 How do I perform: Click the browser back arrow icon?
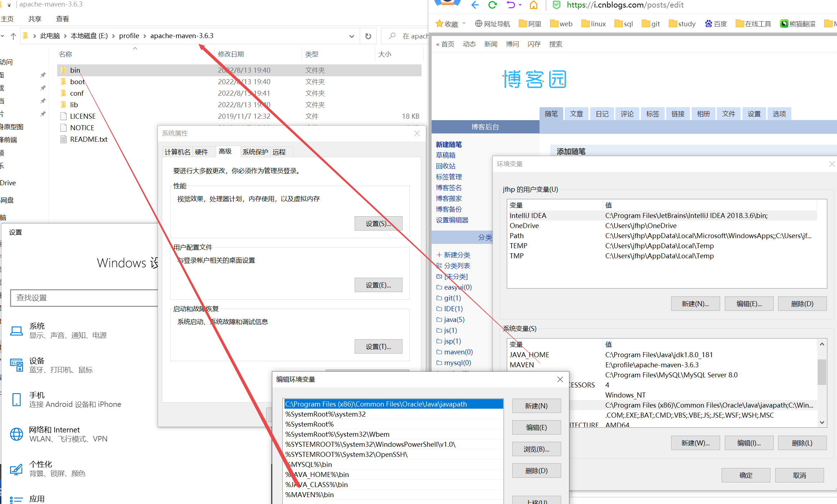[x=475, y=5]
